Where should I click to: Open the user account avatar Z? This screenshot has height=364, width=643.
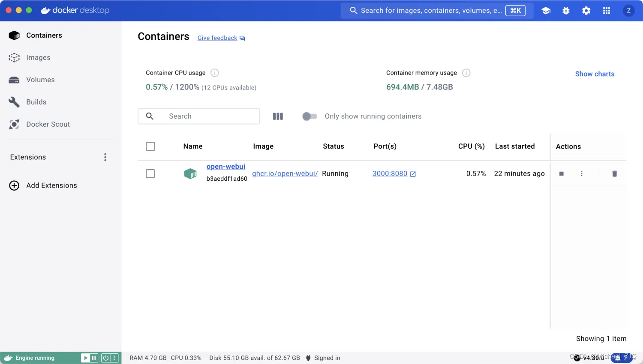click(628, 11)
